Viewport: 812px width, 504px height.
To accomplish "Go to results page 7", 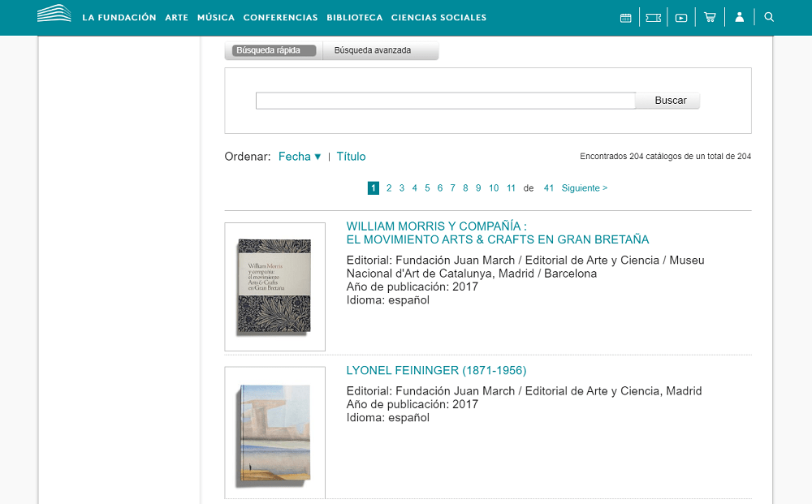I will click(452, 187).
